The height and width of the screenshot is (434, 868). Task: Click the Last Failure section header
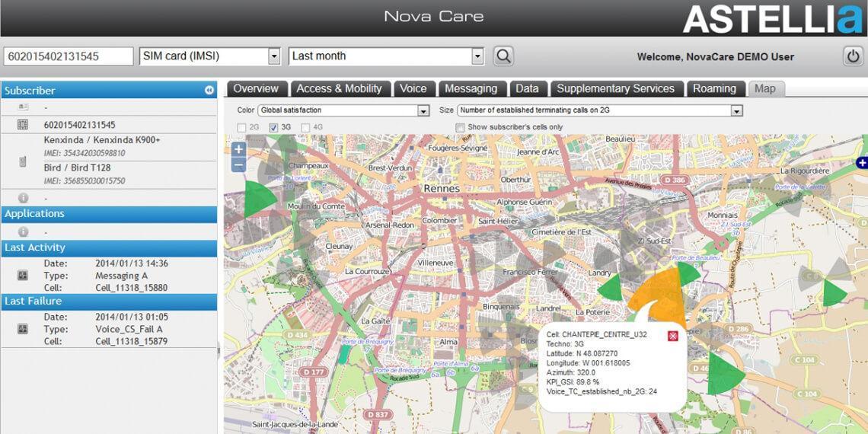click(109, 302)
